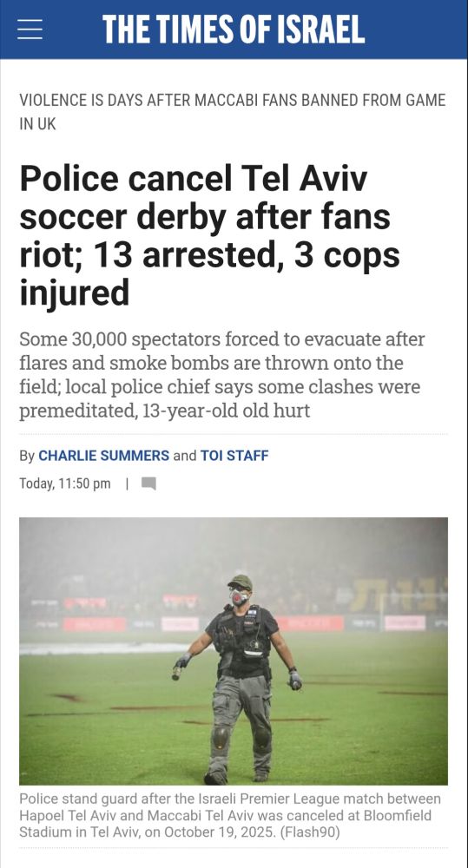Open the article comments via speech bubble icon
The width and height of the screenshot is (468, 868).
tap(148, 483)
